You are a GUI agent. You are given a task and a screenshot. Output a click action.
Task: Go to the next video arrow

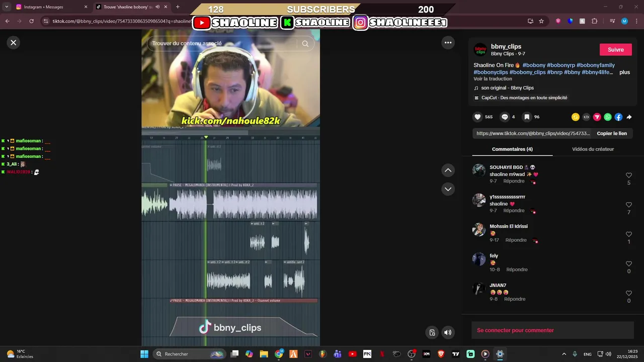coord(448,189)
